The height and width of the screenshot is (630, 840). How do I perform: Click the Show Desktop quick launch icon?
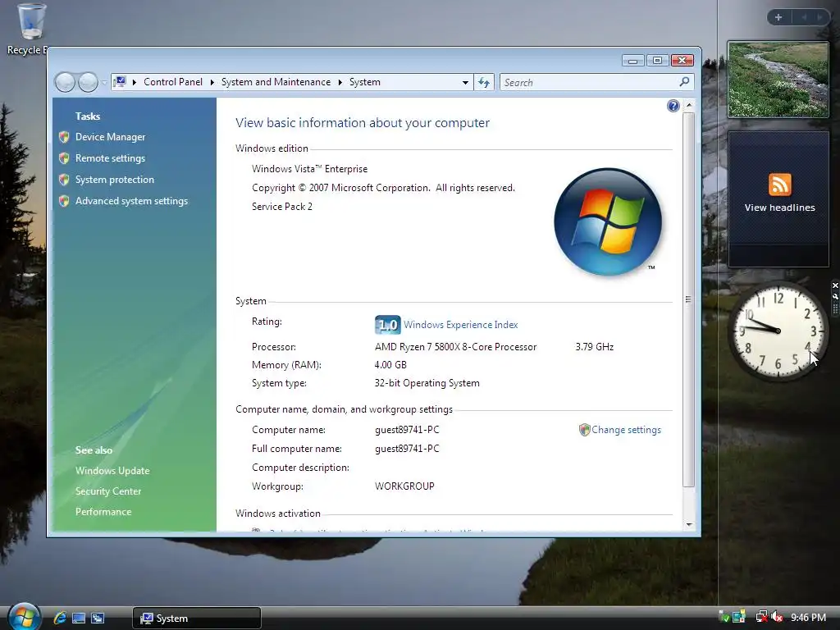(79, 619)
